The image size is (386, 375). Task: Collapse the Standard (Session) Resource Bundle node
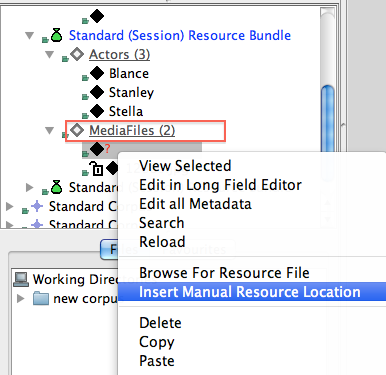point(30,35)
